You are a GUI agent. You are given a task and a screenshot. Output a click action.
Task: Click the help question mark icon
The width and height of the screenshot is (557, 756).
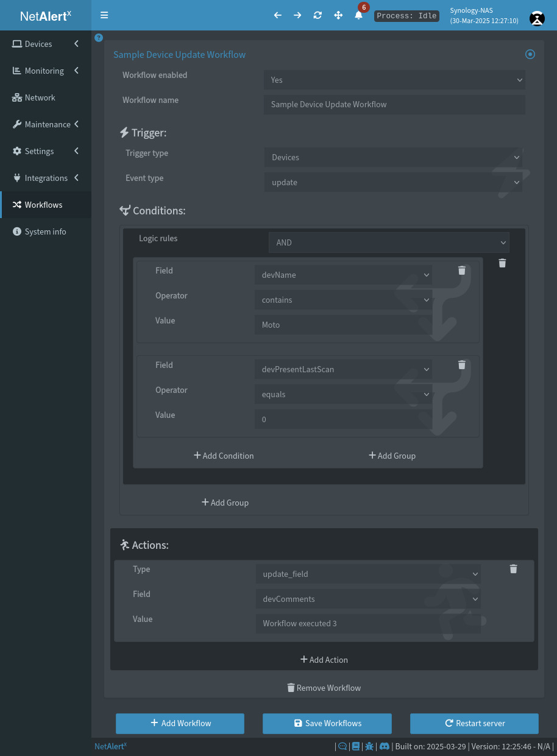tap(98, 38)
